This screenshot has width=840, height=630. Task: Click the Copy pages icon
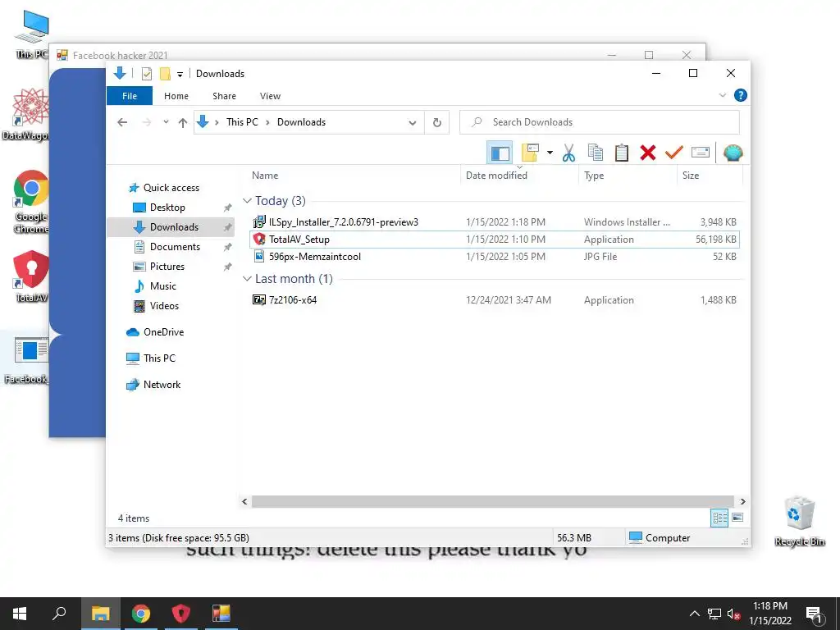[x=596, y=153]
